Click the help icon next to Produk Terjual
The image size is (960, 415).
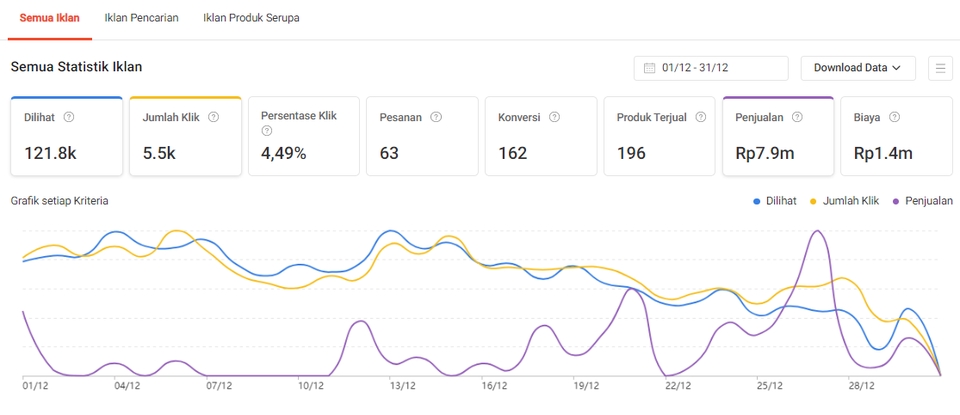click(701, 117)
